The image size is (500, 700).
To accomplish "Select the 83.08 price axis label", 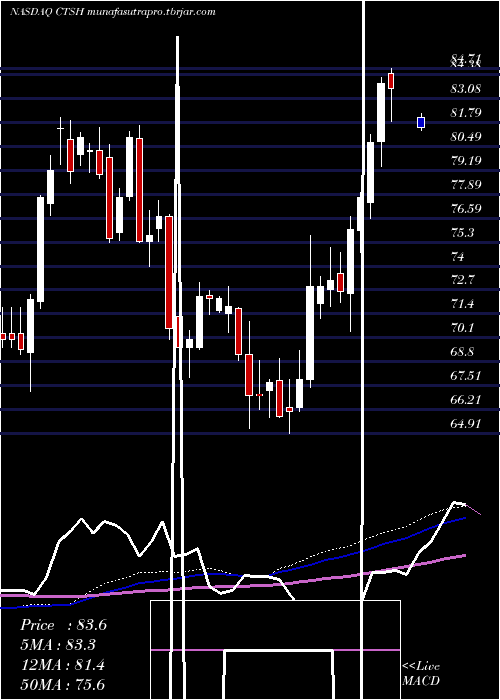I will tap(466, 88).
